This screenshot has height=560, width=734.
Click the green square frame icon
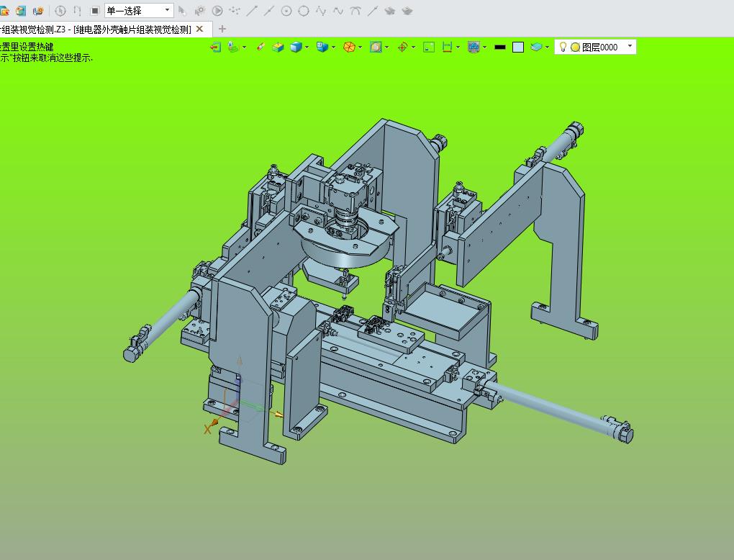tap(429, 47)
